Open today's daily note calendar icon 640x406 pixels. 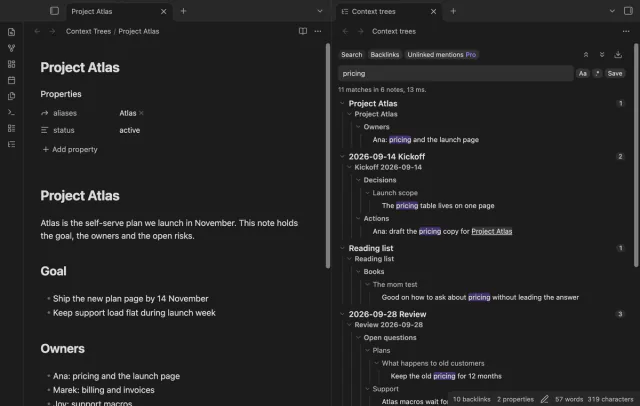click(x=11, y=80)
